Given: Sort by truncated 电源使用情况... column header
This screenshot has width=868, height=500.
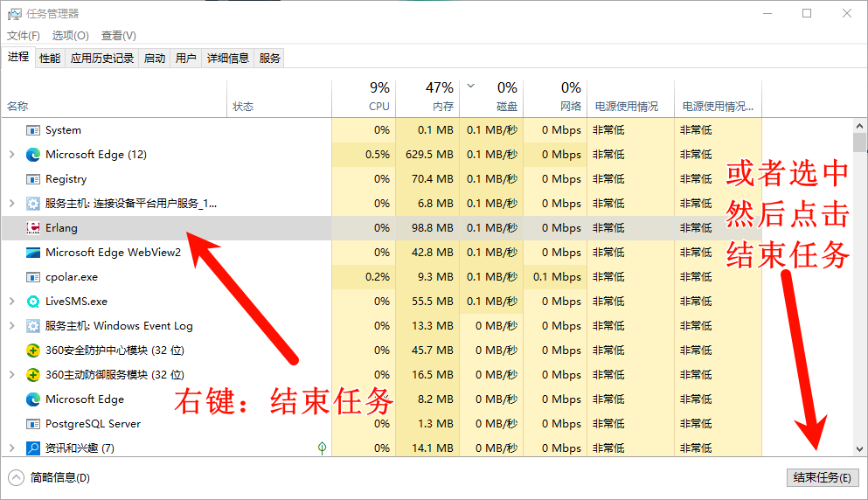Looking at the screenshot, I should (718, 99).
